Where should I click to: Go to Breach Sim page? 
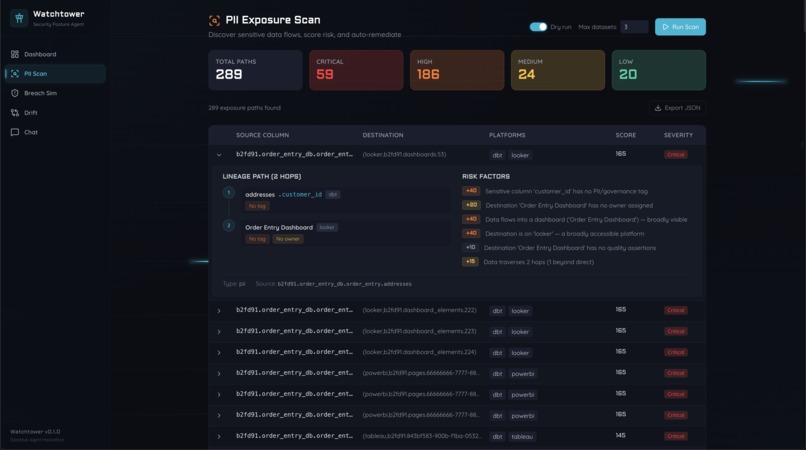[x=55, y=93]
